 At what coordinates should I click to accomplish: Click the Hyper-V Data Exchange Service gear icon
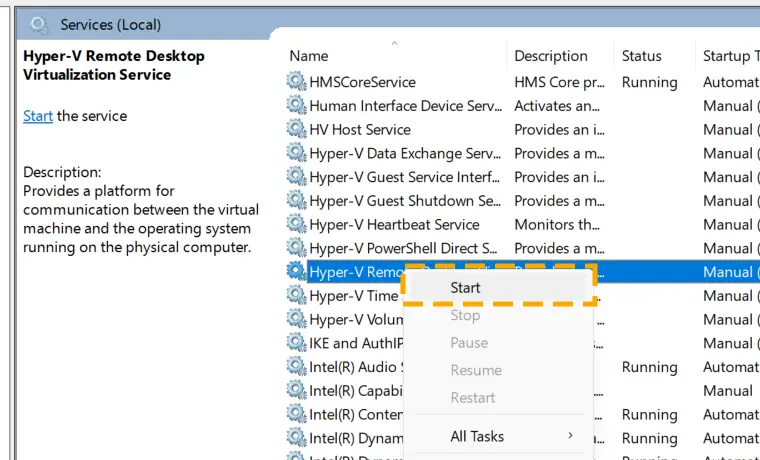click(x=296, y=152)
